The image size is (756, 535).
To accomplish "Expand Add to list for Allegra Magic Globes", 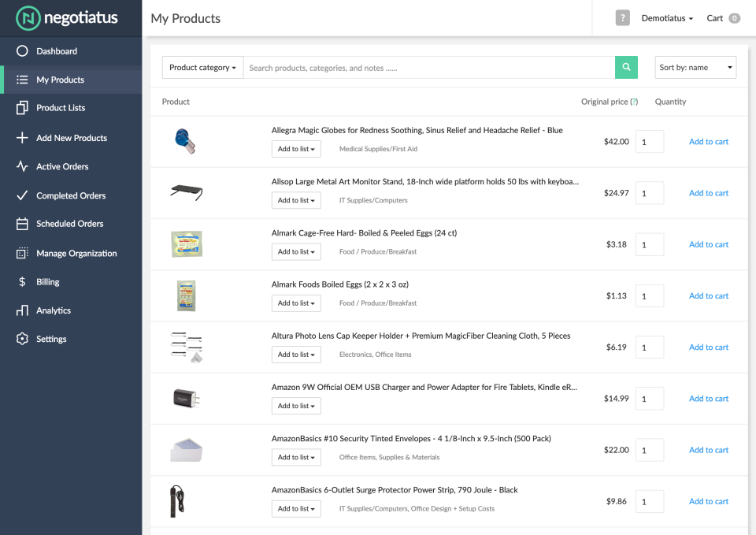I will tap(296, 148).
